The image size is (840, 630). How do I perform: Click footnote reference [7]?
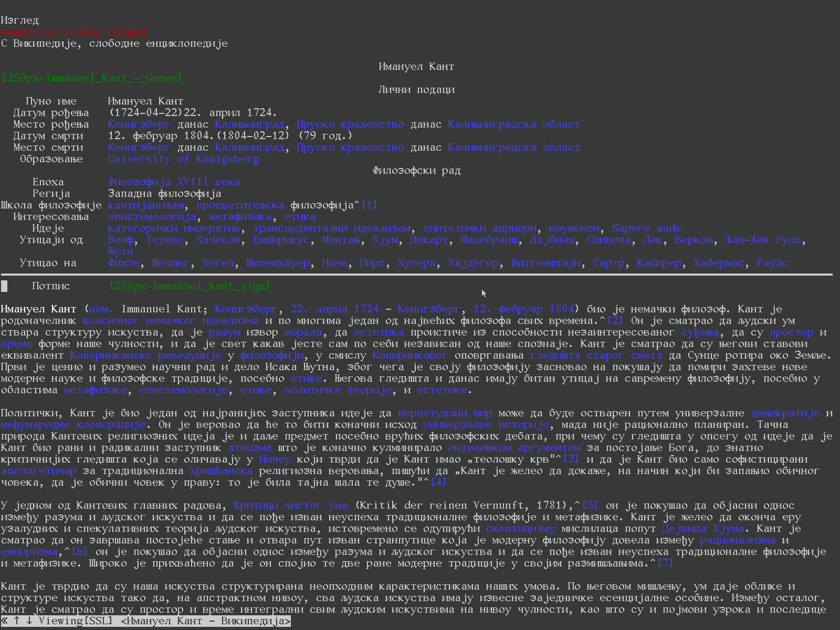point(665,563)
